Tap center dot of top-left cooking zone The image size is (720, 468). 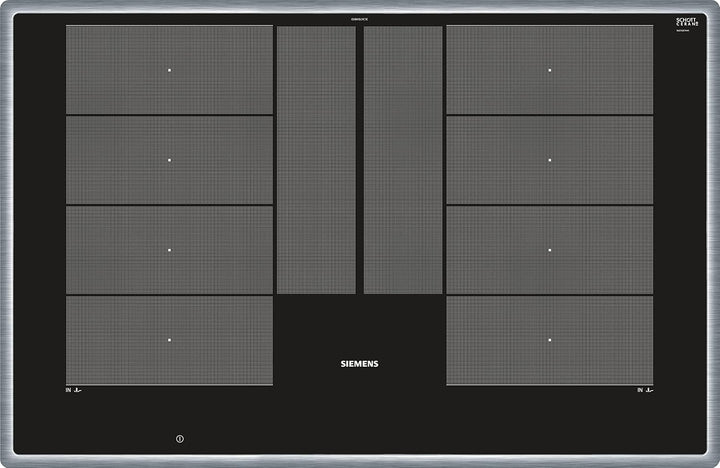click(170, 70)
